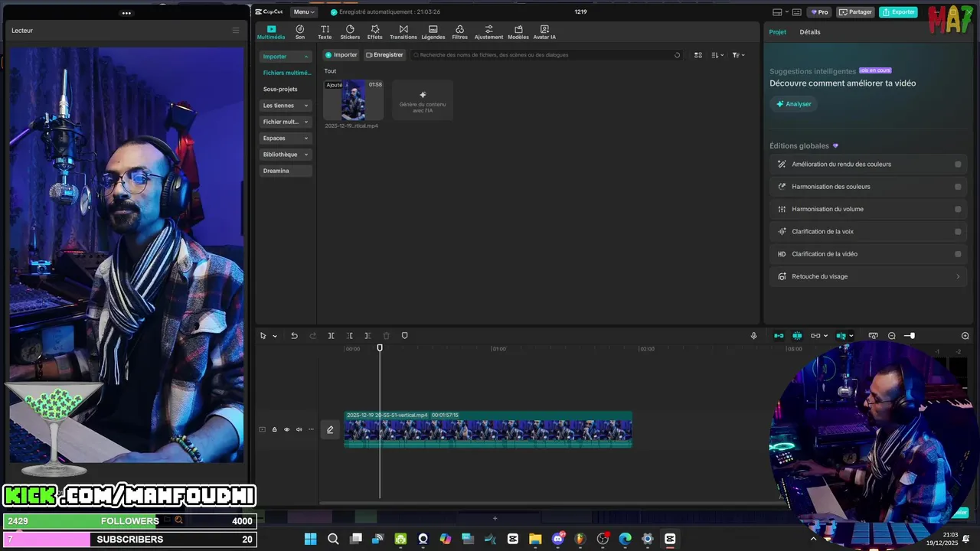
Task: Open the Modèles templates panel
Action: tap(518, 31)
